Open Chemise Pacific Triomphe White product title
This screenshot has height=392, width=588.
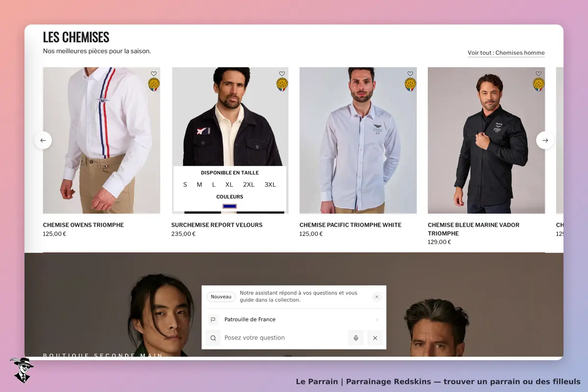pyautogui.click(x=350, y=225)
